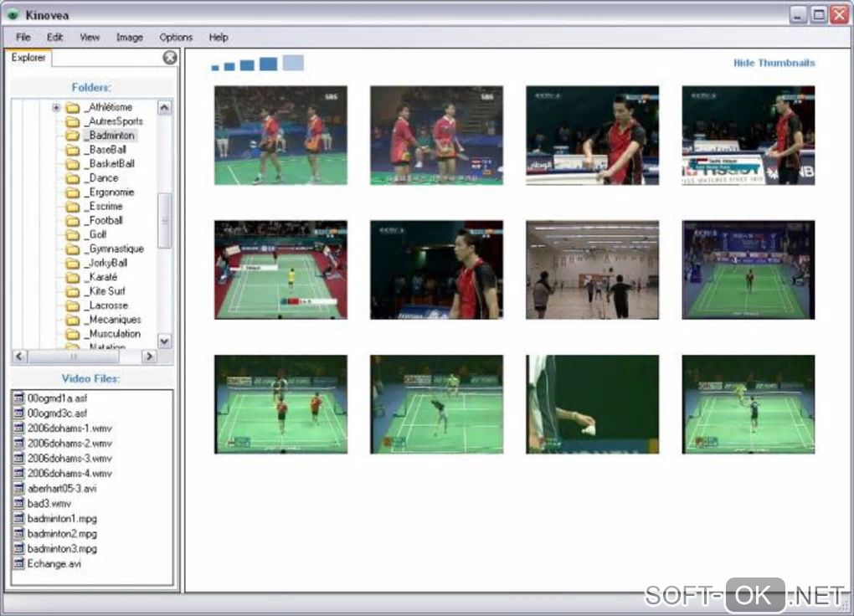Open thumbnail of player on red court
This screenshot has width=854, height=616.
(280, 269)
